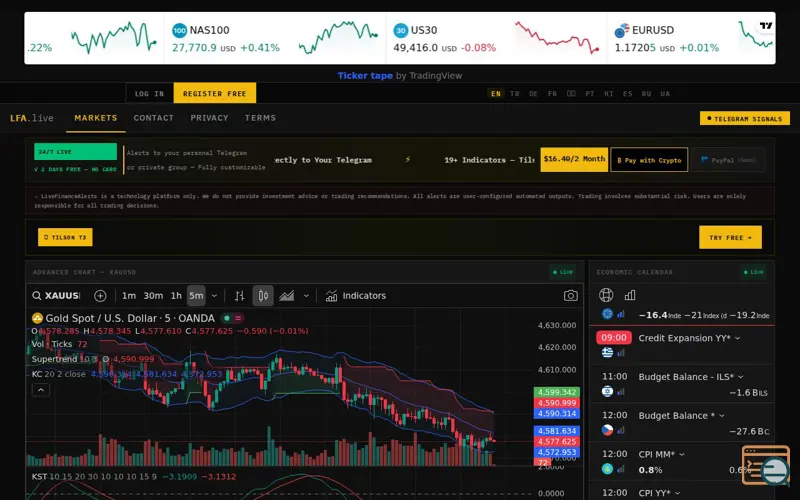Viewport: 800px width, 500px height.
Task: Switch language to FR
Action: (553, 93)
